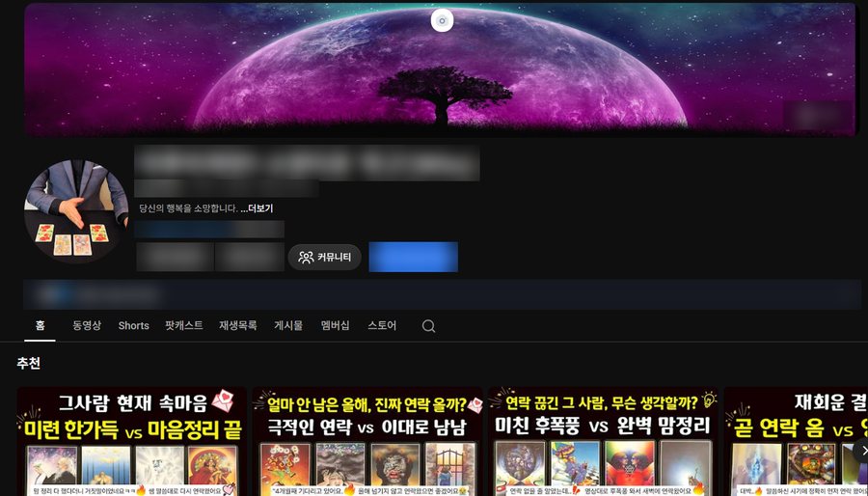The width and height of the screenshot is (868, 496).
Task: Open video thumbnail 극적인 연락 vs 이대로 남남
Action: (367, 441)
